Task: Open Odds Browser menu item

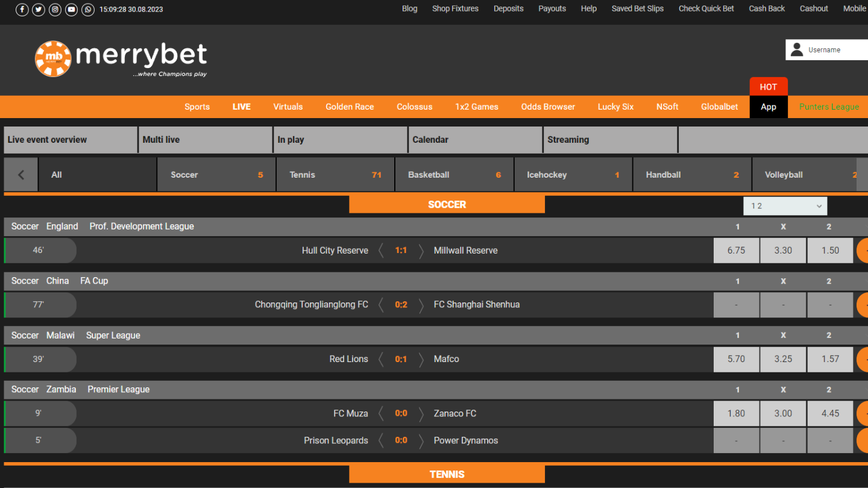Action: [548, 107]
